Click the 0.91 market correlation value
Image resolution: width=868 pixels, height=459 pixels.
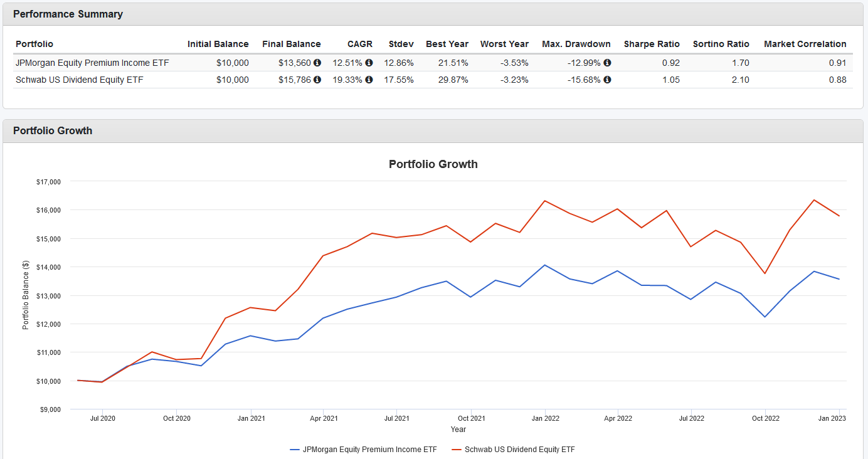pos(838,63)
